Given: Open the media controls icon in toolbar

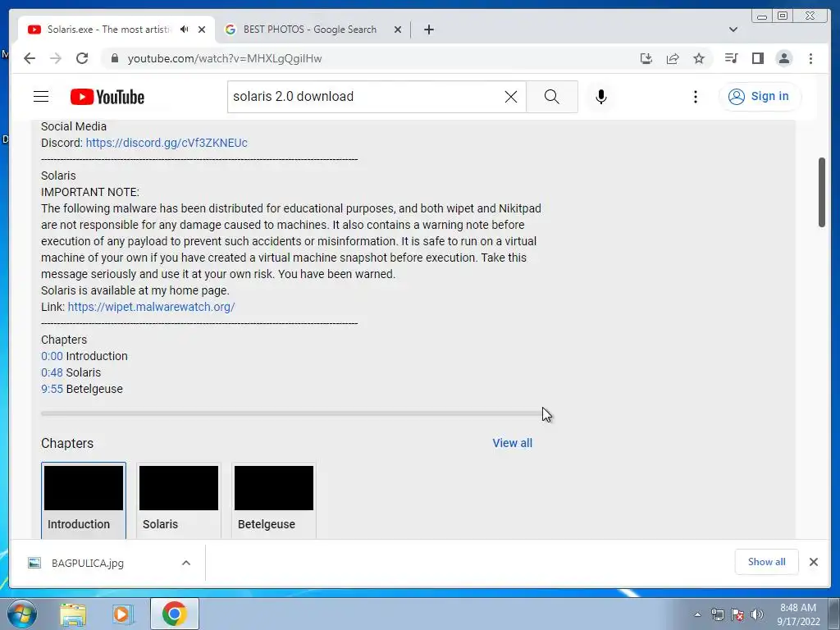Looking at the screenshot, I should tap(731, 58).
